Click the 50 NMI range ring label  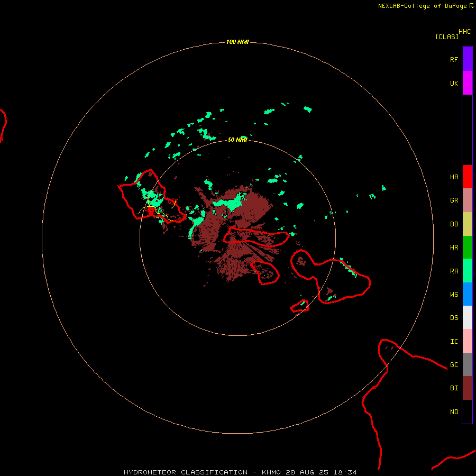tap(237, 140)
